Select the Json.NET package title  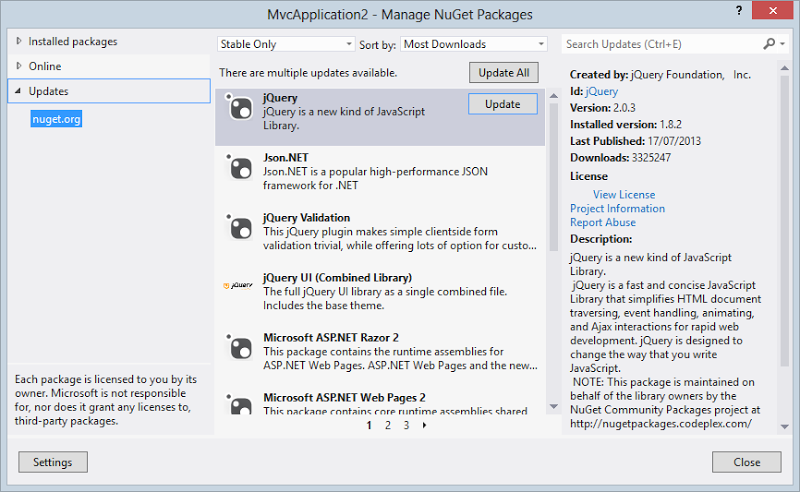pos(286,158)
